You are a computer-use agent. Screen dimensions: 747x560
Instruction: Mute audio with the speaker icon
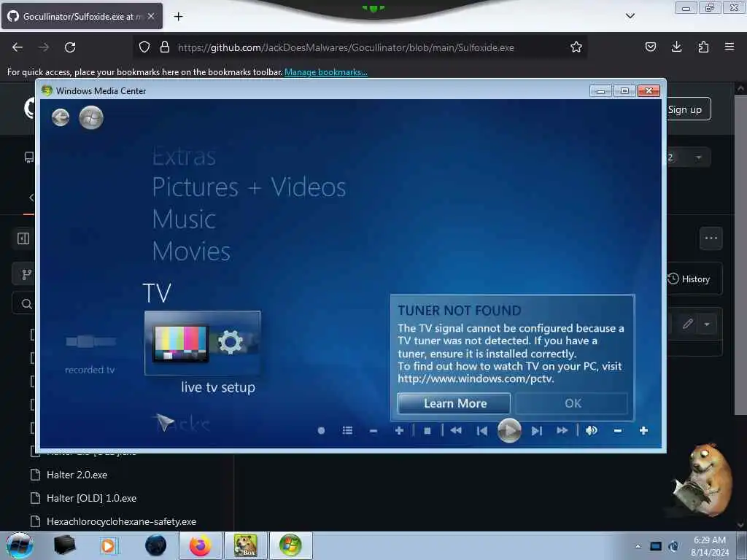coord(591,430)
